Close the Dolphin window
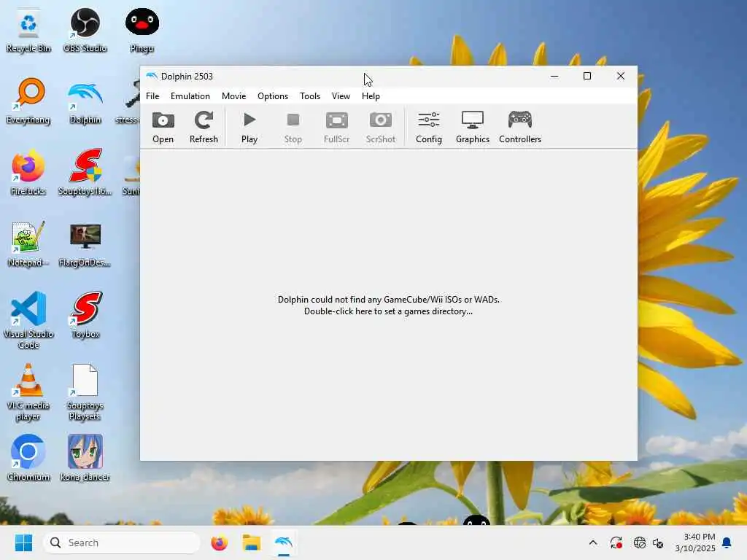The height and width of the screenshot is (560, 747). (x=621, y=76)
